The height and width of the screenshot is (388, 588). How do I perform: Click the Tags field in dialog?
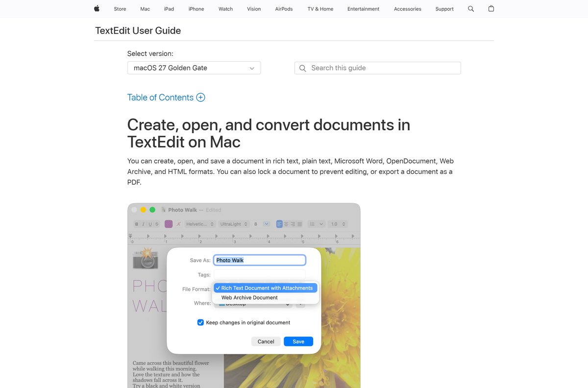pos(260,275)
